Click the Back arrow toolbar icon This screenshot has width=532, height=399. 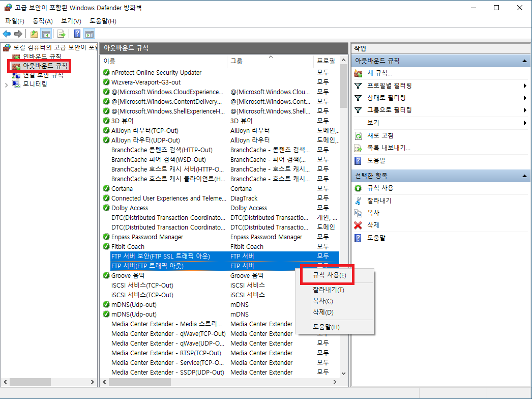point(7,34)
